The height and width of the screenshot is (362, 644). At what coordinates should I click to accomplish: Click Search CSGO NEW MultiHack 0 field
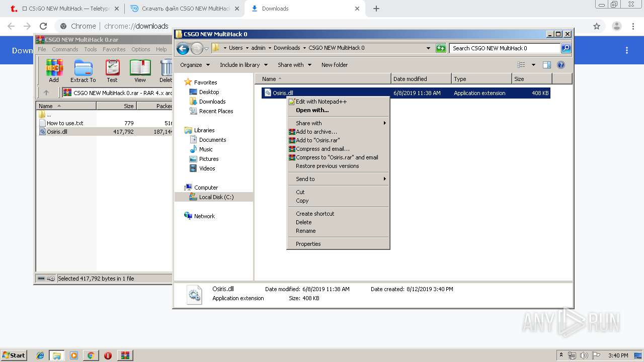(x=505, y=48)
